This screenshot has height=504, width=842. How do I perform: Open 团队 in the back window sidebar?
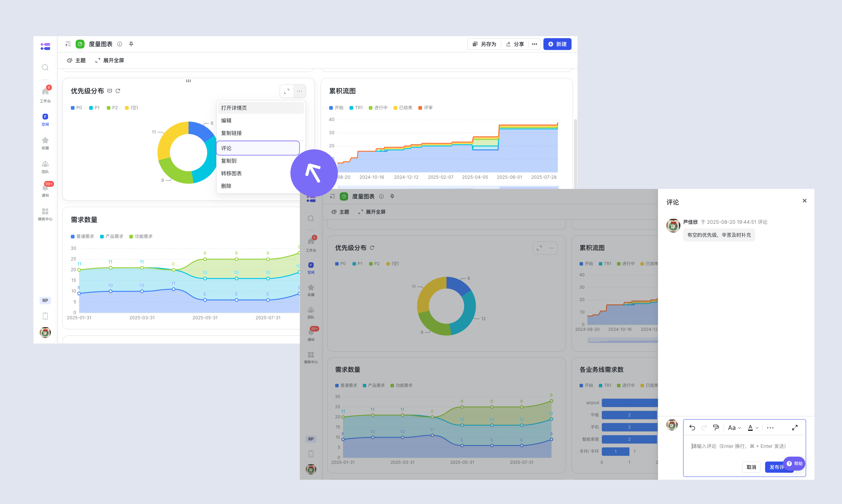[45, 167]
